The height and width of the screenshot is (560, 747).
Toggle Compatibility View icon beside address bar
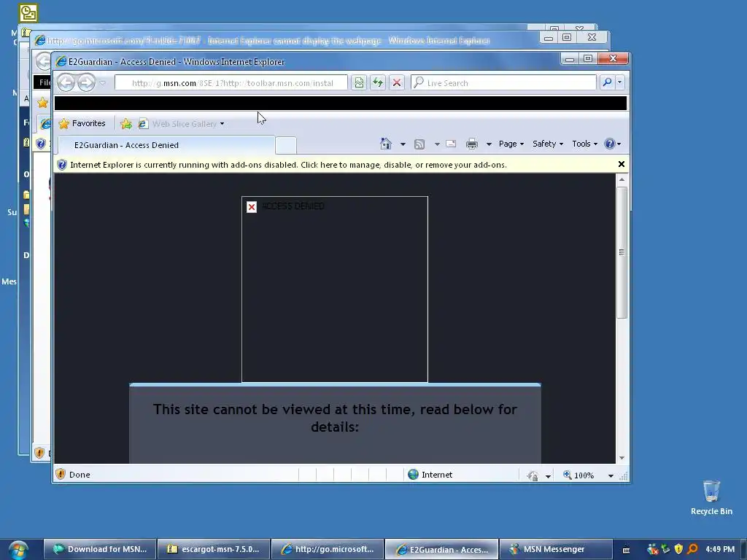click(359, 83)
